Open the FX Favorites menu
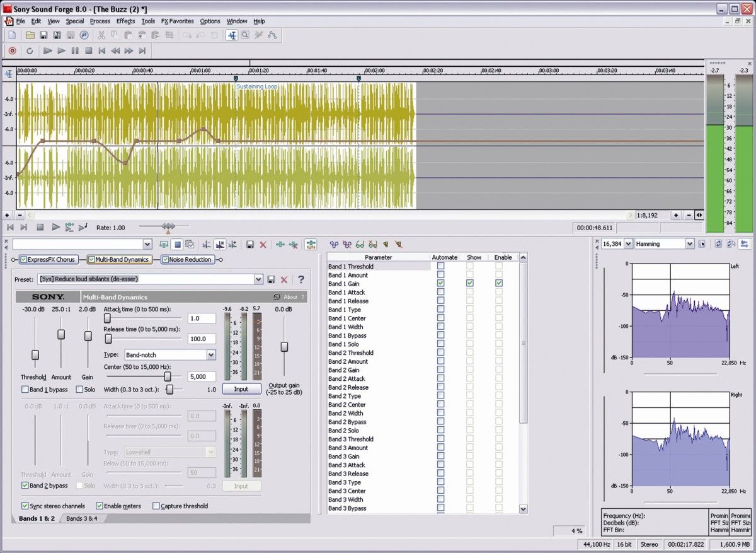This screenshot has height=553, width=756. point(178,21)
